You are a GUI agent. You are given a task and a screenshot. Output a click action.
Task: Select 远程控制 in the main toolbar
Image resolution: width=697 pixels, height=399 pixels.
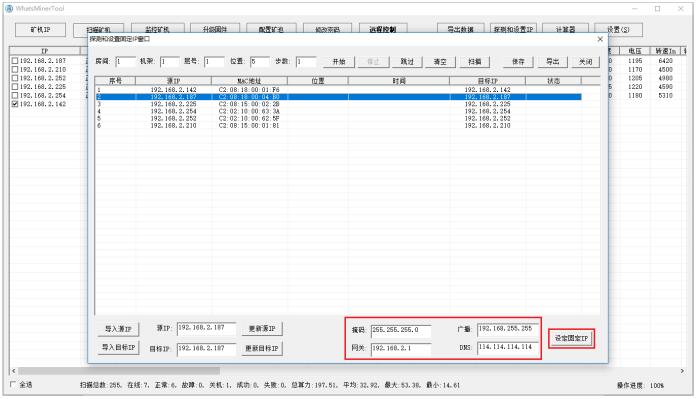pos(383,28)
